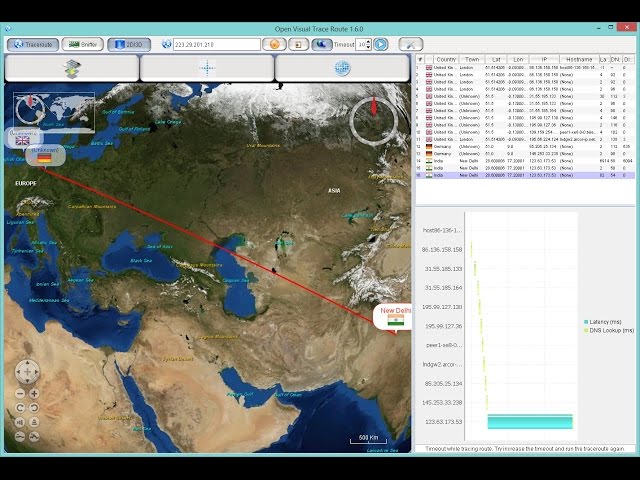Select route row 1 United Kingdom London

coord(525,67)
